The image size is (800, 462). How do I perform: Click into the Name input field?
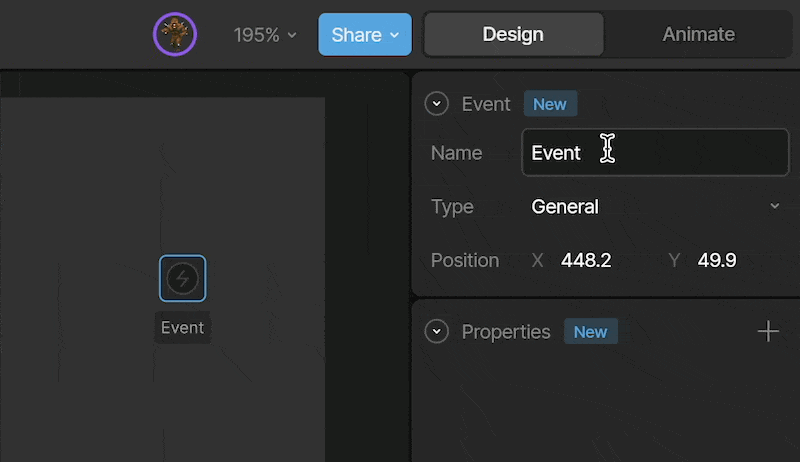point(655,152)
